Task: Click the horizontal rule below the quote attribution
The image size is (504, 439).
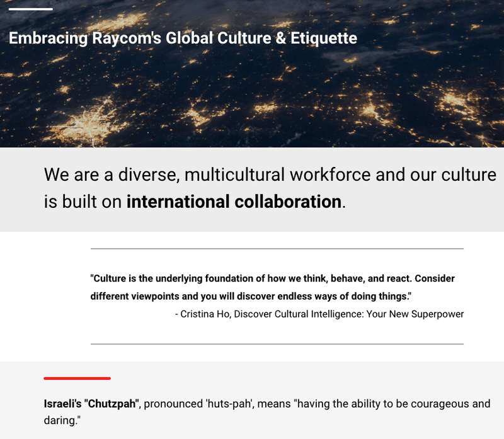Action: (x=277, y=344)
